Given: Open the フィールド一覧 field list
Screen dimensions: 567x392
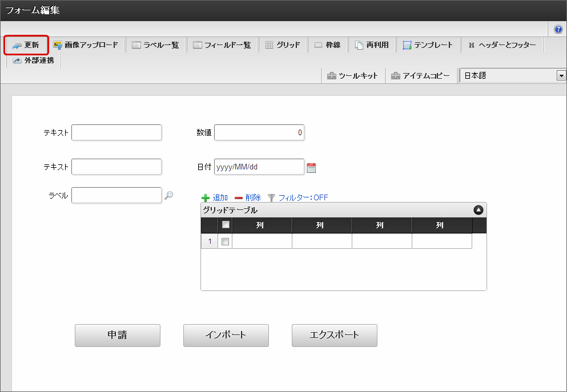Looking at the screenshot, I should (x=222, y=45).
